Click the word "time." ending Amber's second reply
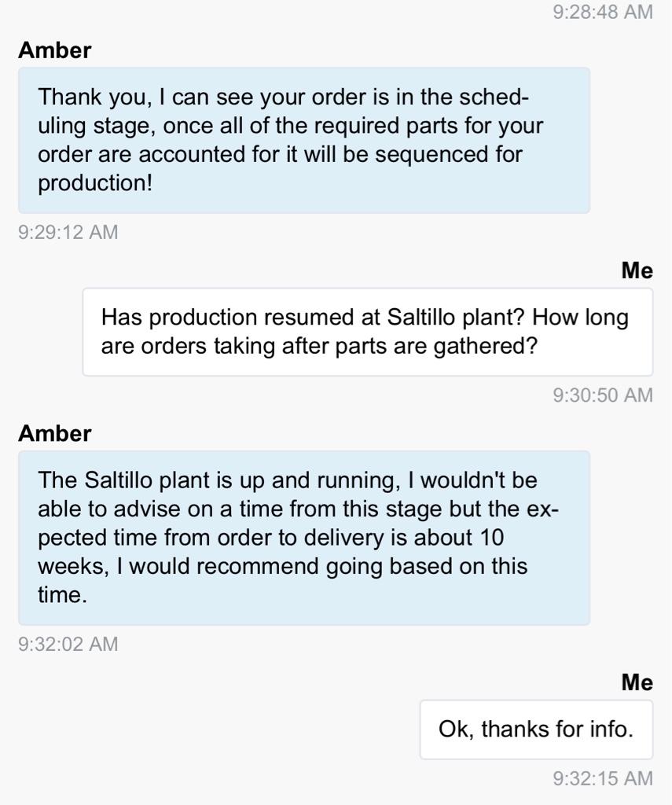This screenshot has height=805, width=672. tap(62, 595)
